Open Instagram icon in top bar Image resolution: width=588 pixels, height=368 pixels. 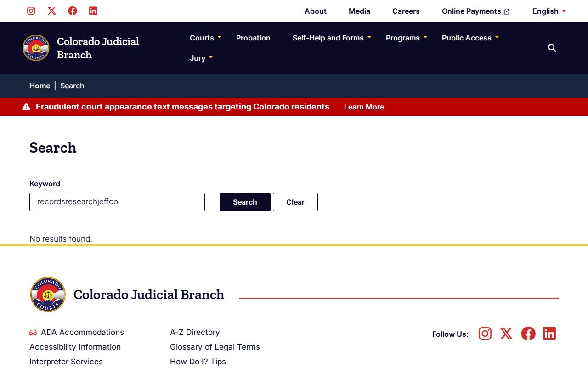[x=31, y=11]
